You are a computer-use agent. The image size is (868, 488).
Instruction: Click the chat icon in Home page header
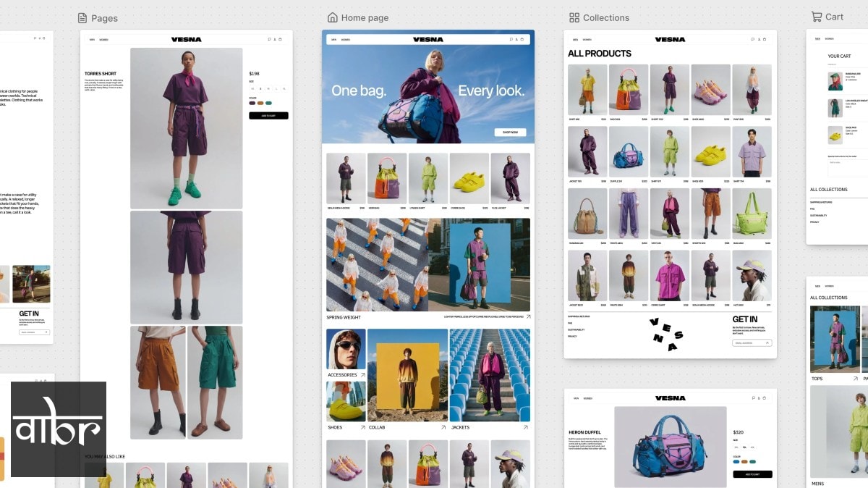pos(511,39)
